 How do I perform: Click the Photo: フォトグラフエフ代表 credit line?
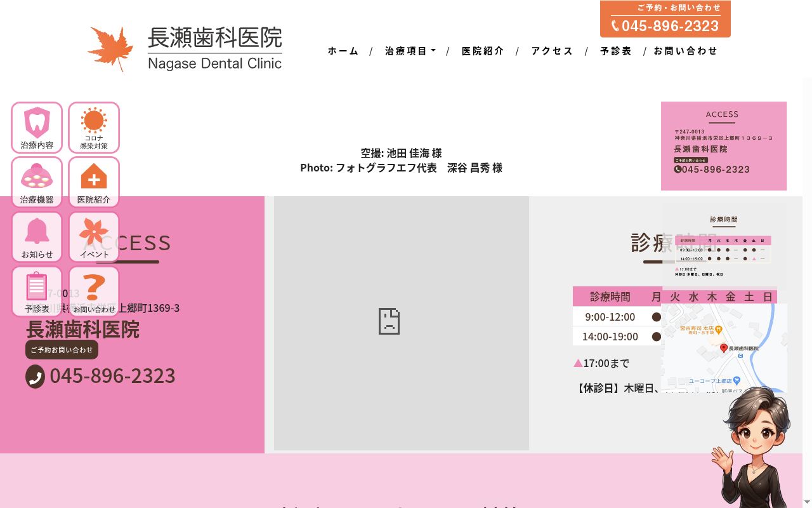(x=402, y=168)
